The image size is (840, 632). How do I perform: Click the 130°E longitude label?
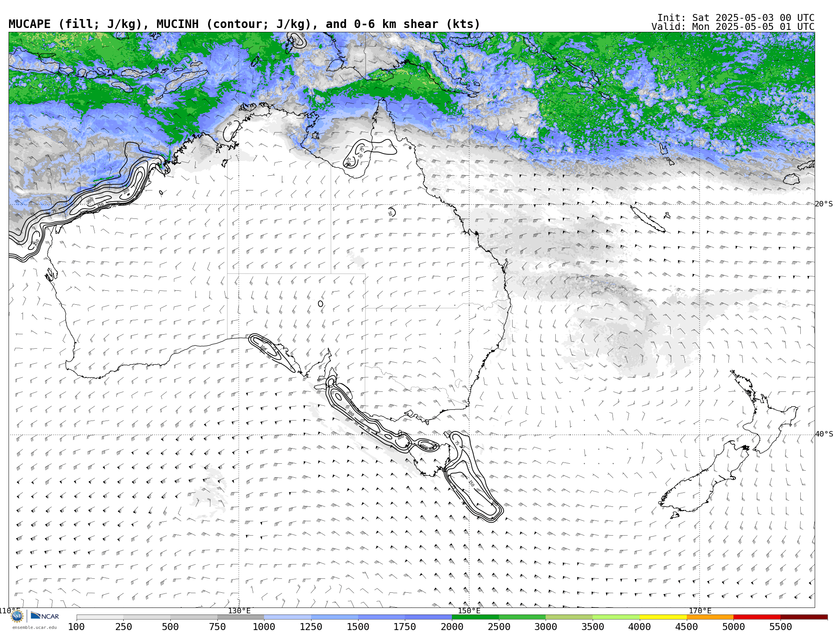point(239,611)
